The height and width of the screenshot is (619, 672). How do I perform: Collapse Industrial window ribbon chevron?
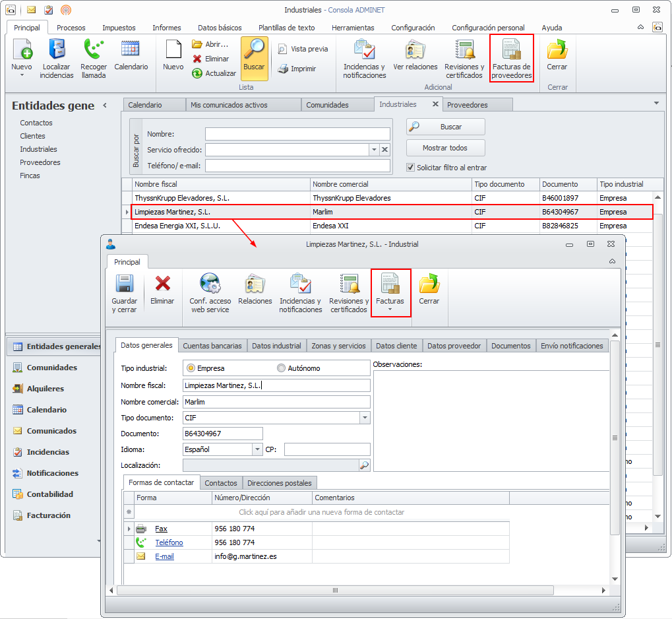(612, 261)
